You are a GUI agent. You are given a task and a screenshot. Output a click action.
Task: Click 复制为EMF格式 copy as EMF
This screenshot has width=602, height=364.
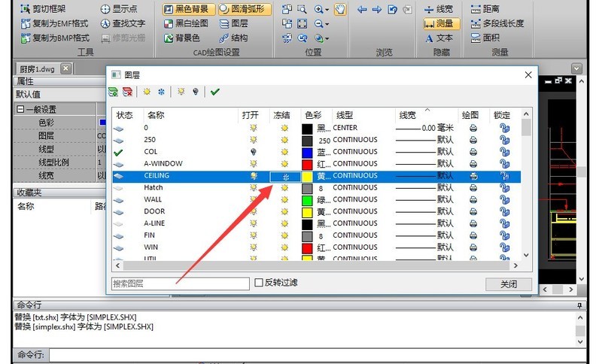tap(54, 23)
